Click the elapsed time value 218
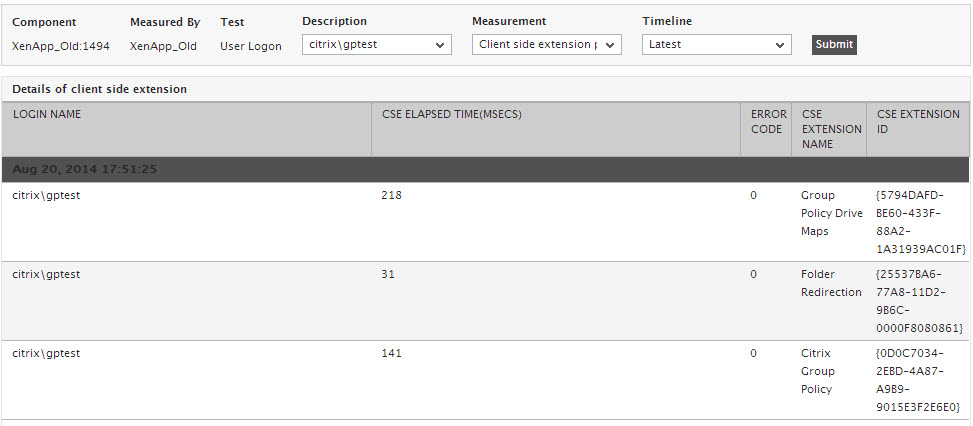The width and height of the screenshot is (973, 426). tap(391, 196)
